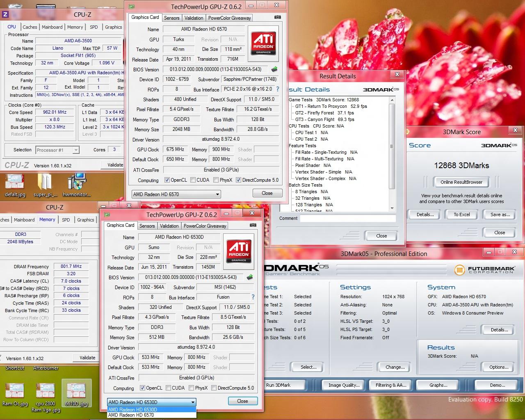This screenshot has width=525, height=420.
Task: Toggle CUDA checkbox in HD 6570 GPU-Z
Action: (x=192, y=180)
